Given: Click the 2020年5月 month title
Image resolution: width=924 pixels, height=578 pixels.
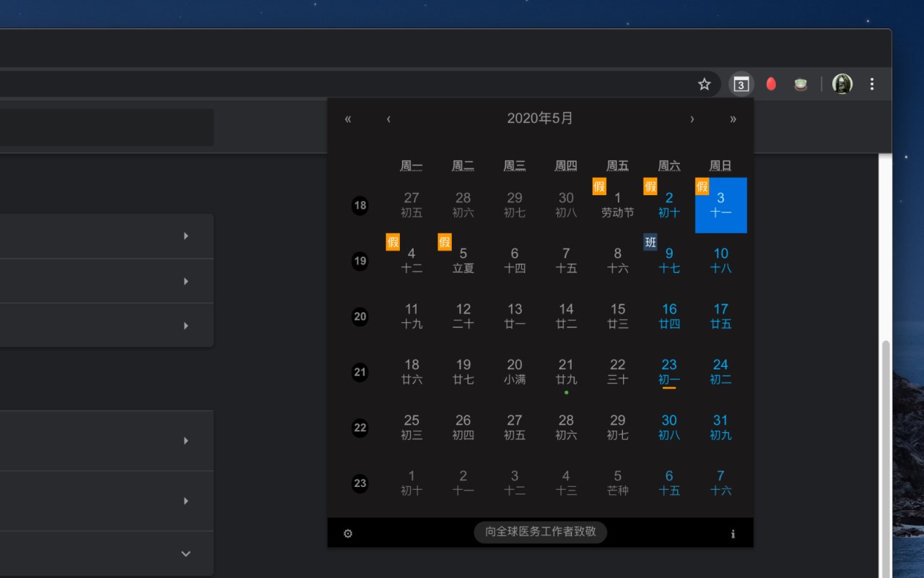Looking at the screenshot, I should [540, 118].
